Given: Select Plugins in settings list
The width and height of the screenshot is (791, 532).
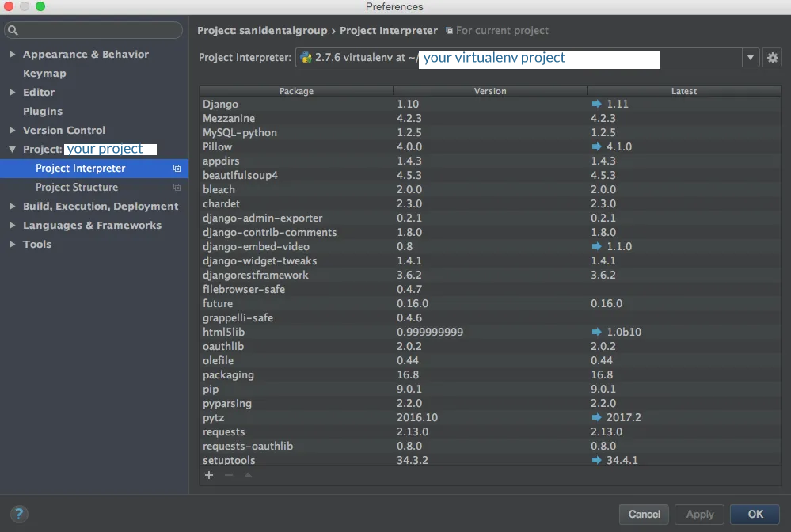Looking at the screenshot, I should pos(43,111).
